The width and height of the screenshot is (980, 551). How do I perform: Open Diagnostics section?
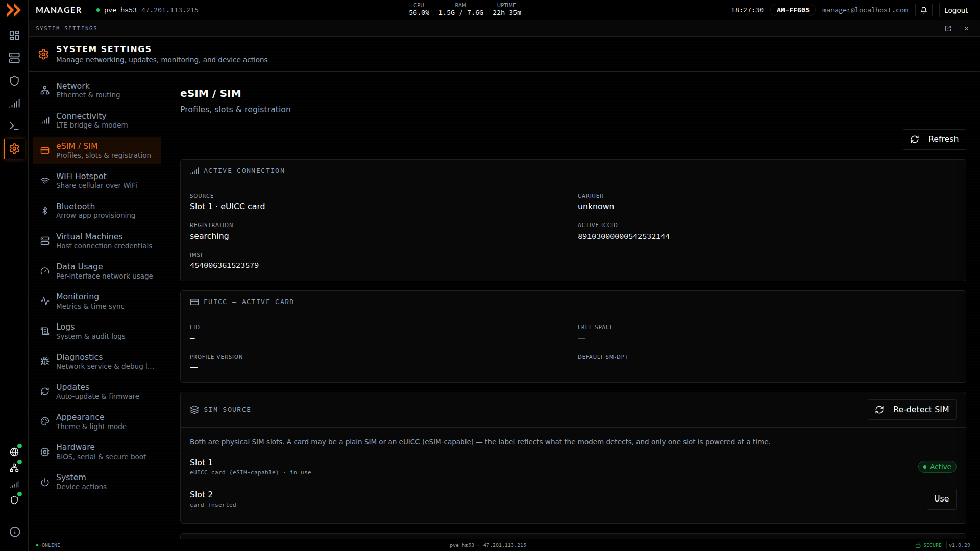coord(97,361)
